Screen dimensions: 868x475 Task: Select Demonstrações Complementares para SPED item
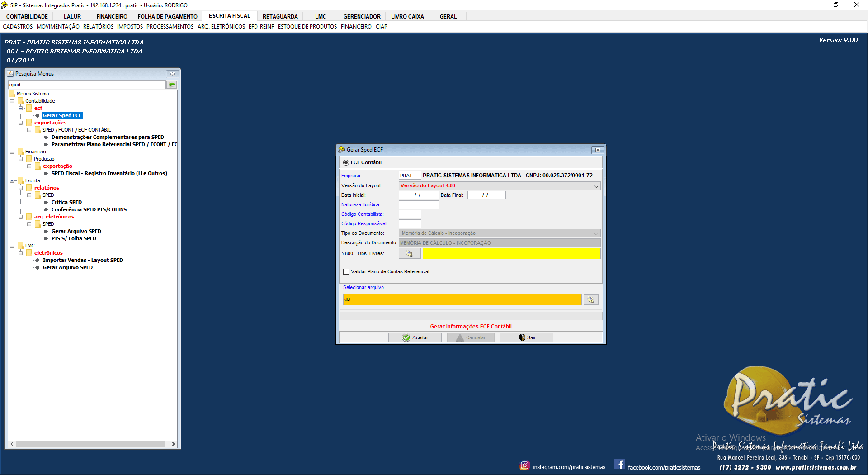108,137
